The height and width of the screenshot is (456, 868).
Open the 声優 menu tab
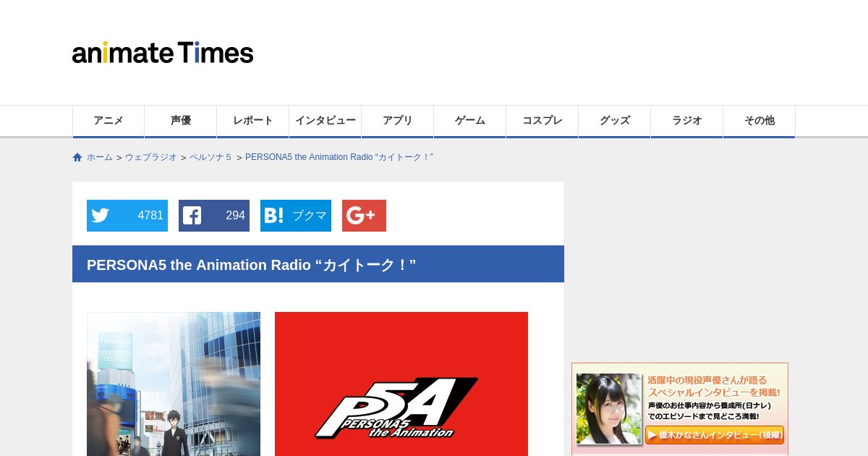click(181, 121)
